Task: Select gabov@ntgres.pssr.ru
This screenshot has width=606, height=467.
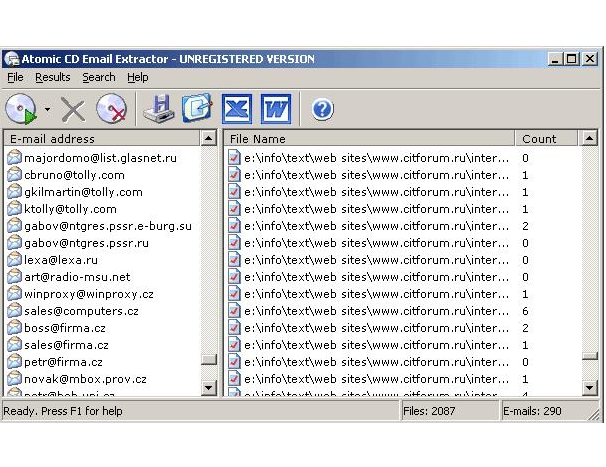Action: coord(86,243)
